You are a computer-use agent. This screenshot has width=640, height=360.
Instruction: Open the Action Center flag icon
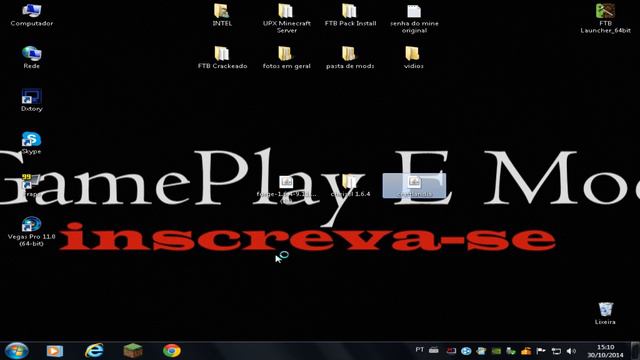541,351
